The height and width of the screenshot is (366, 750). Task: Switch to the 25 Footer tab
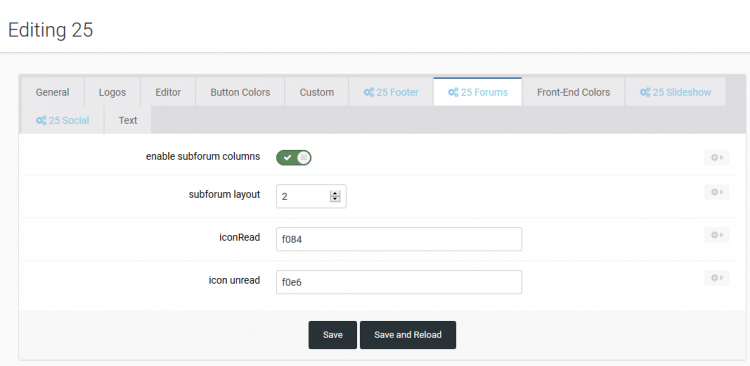(391, 92)
